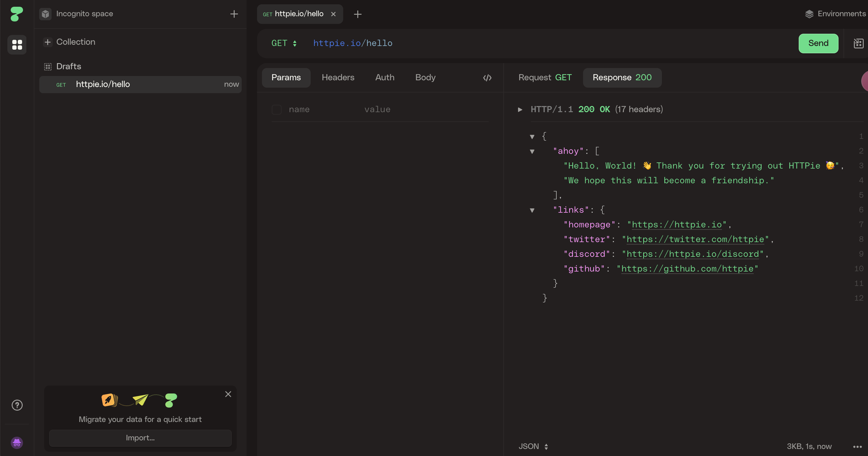Screen dimensions: 868x456
Task: Switch to the Body tab
Action: tap(425, 78)
